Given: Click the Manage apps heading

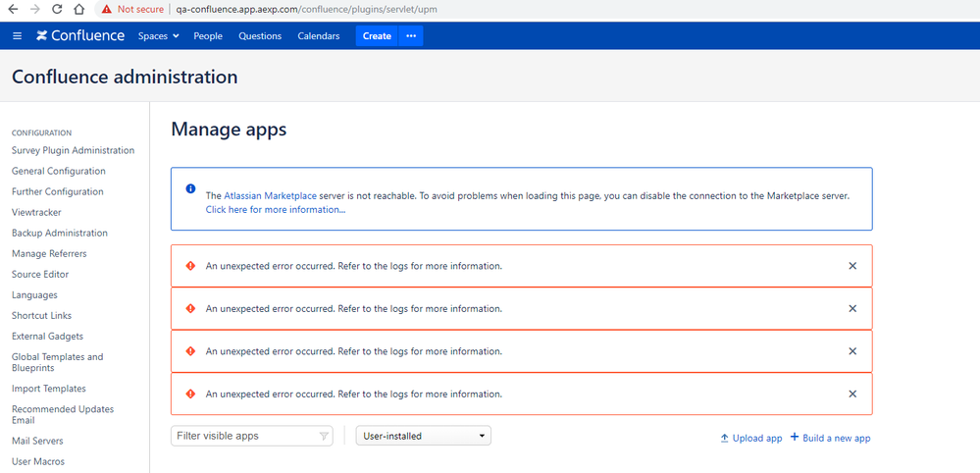Looking at the screenshot, I should (x=229, y=130).
